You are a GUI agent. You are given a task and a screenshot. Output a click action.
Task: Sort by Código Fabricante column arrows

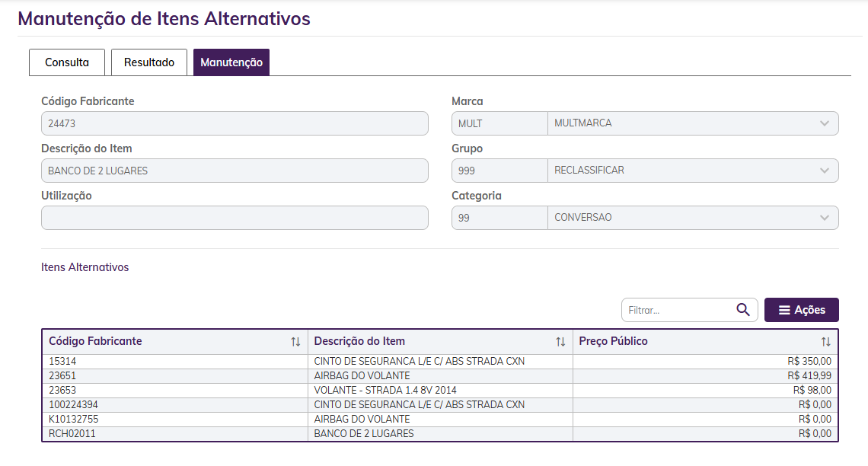coord(295,342)
